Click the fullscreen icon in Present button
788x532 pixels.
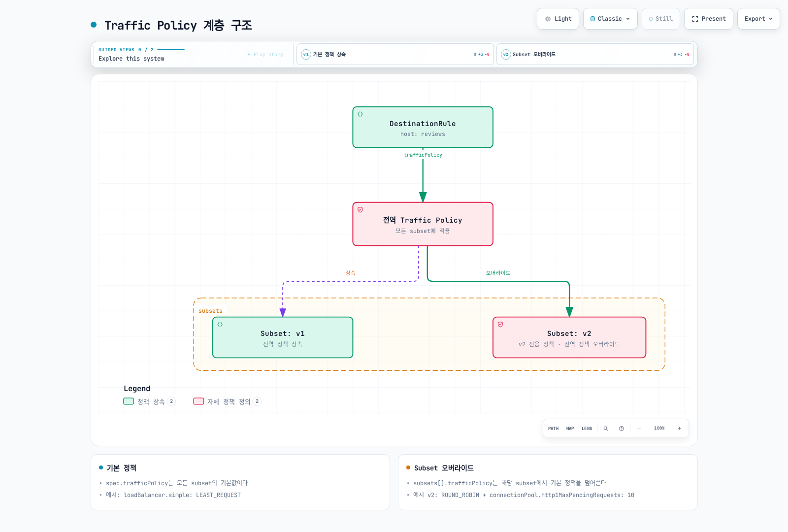coord(695,19)
